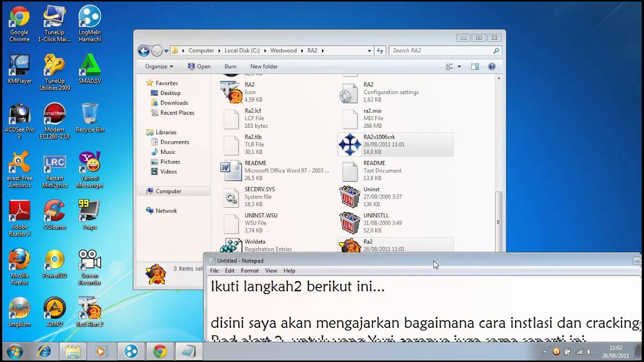The image size is (644, 362).
Task: Select README Word document file
Action: [276, 170]
